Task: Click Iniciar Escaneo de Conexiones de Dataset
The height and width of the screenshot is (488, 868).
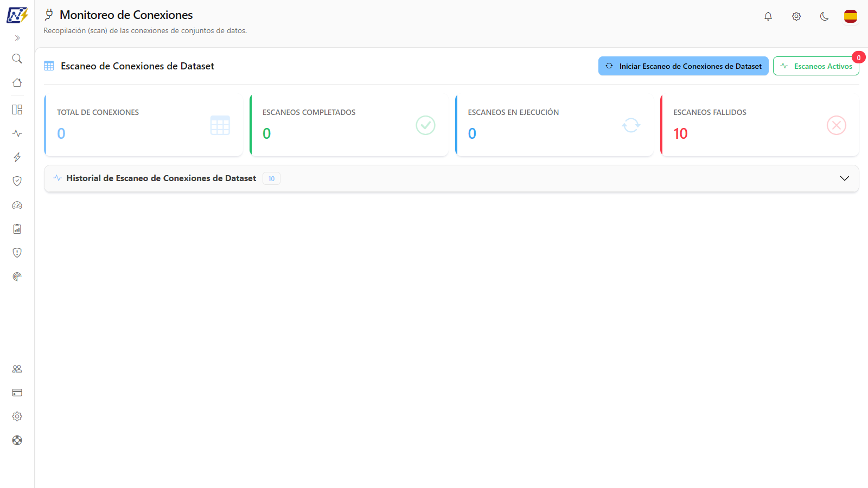Action: [x=684, y=66]
